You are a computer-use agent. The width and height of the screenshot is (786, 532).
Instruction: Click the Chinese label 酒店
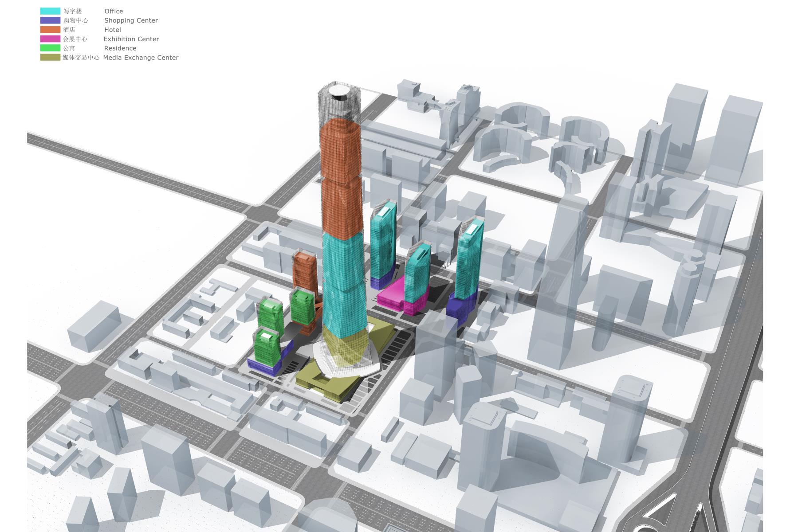pyautogui.click(x=69, y=30)
